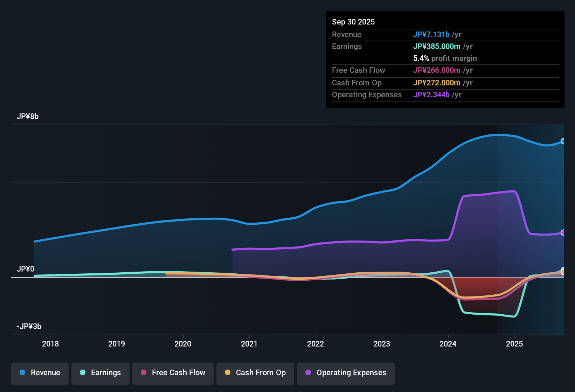Select the 2024 axis label
Screen dimensions: 575x392
pyautogui.click(x=448, y=344)
